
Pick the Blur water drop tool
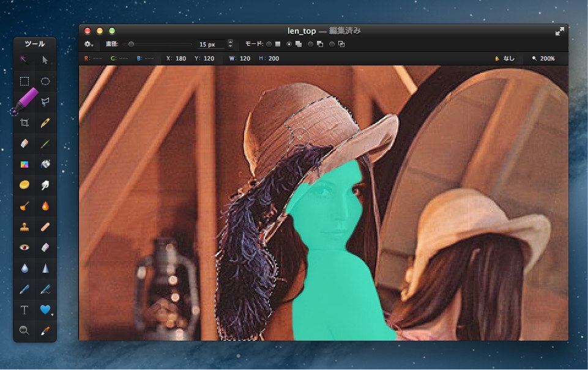coord(24,268)
